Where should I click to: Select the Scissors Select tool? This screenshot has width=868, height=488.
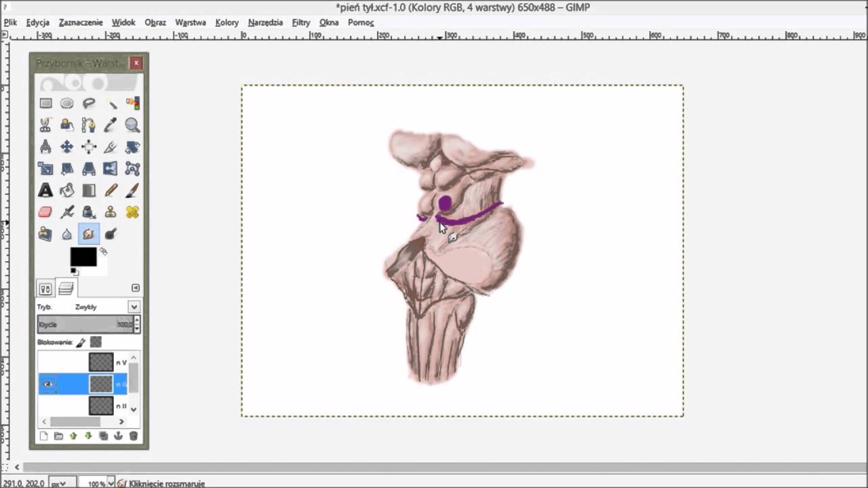(45, 125)
